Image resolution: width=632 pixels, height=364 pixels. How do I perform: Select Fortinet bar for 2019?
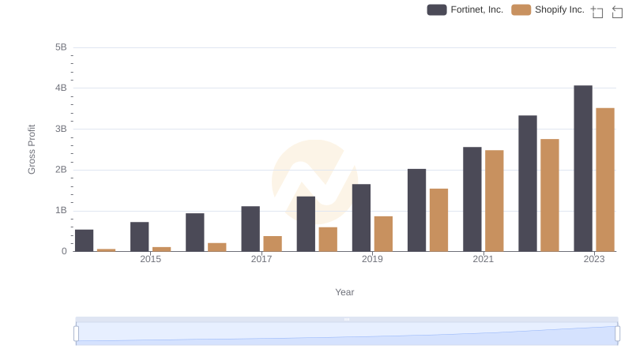click(362, 218)
